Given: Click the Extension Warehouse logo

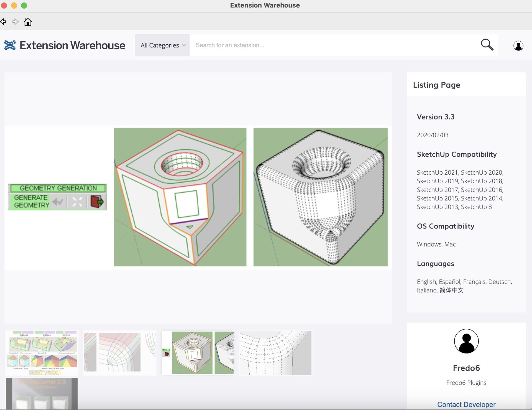Looking at the screenshot, I should [x=10, y=45].
